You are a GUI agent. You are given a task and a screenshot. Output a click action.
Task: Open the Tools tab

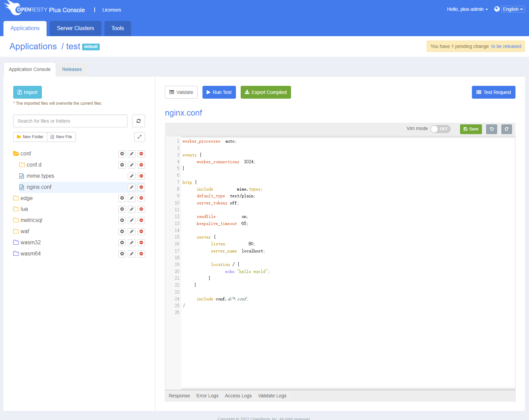click(118, 28)
